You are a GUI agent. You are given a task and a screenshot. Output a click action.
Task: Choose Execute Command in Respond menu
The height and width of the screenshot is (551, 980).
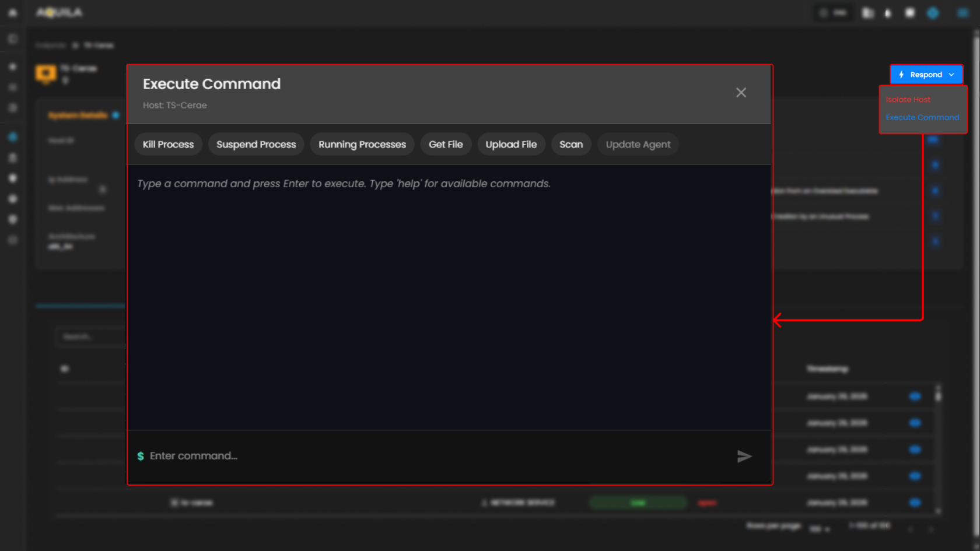point(922,117)
